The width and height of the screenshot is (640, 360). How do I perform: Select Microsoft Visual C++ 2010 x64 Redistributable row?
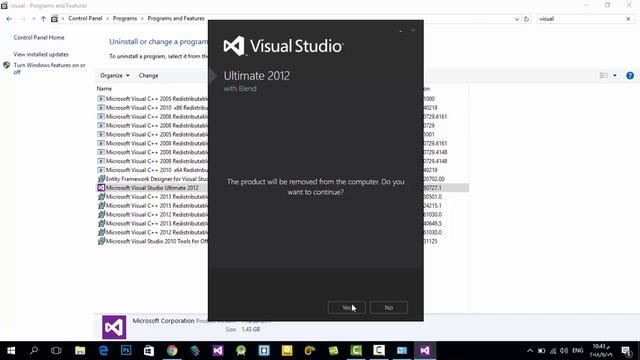pos(282,170)
